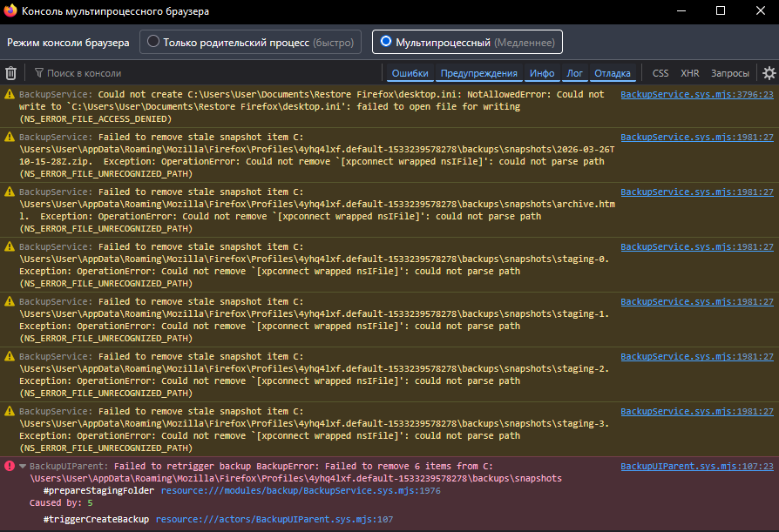Toggle the Лог filter button
The width and height of the screenshot is (779, 532).
tap(574, 73)
